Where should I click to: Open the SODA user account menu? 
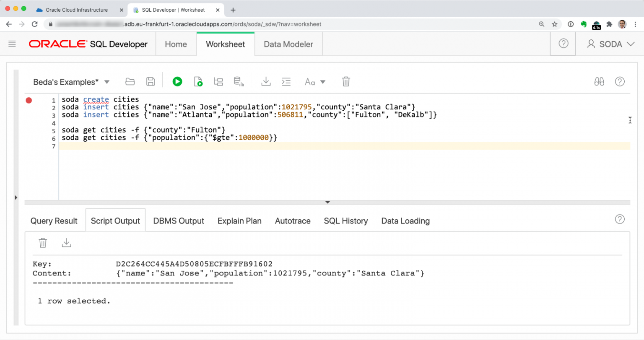pos(609,44)
